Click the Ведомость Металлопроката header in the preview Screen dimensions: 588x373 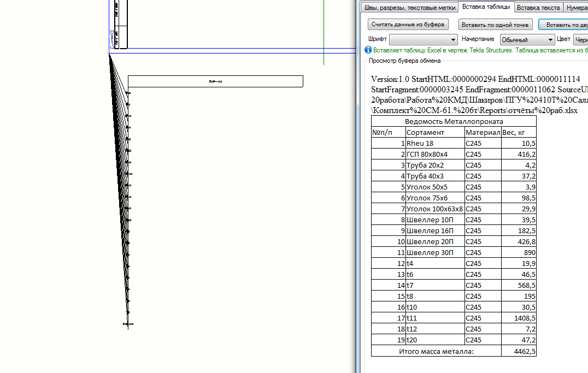(x=454, y=121)
